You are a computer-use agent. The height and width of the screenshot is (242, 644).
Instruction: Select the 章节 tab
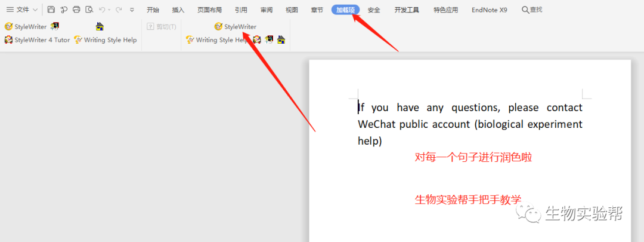point(317,10)
